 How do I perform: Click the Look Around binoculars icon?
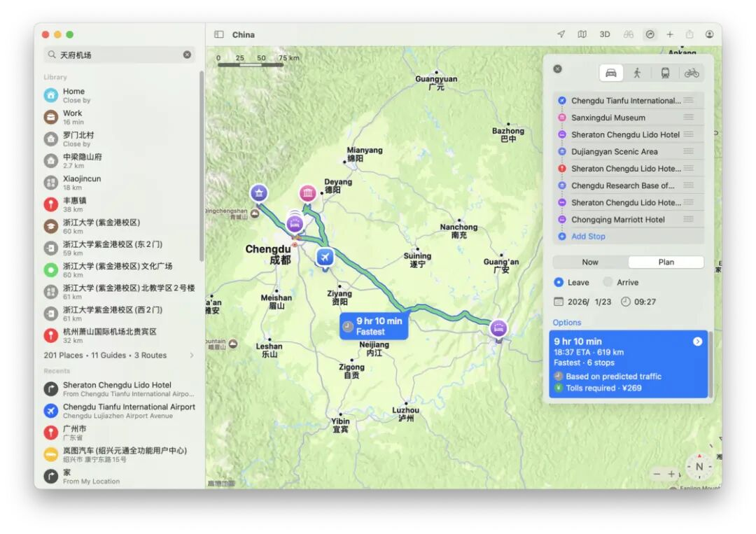coord(628,34)
